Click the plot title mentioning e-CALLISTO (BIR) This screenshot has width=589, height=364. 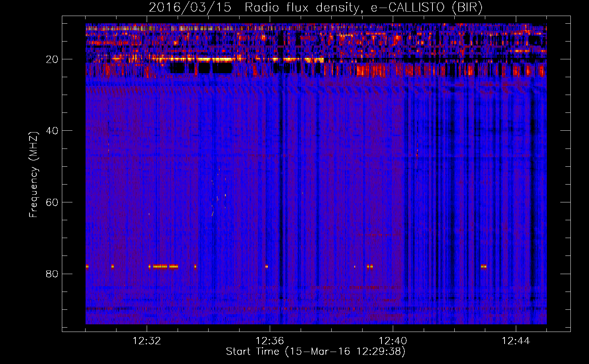pos(316,7)
